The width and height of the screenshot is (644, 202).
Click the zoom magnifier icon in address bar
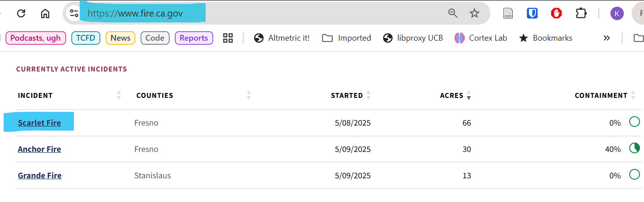pyautogui.click(x=453, y=13)
